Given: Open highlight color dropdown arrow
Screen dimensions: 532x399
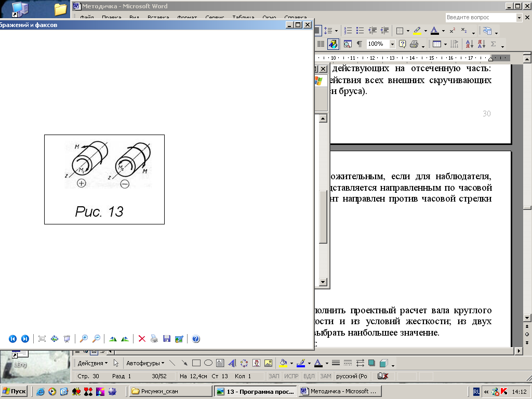Looking at the screenshot, I should 425,31.
